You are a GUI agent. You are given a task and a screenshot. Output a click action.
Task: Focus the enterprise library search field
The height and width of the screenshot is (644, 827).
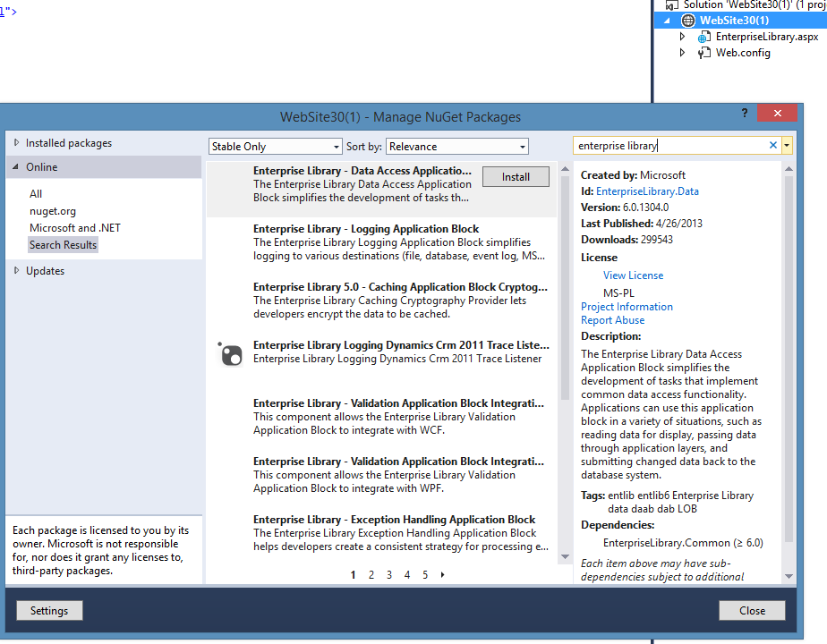coord(669,146)
